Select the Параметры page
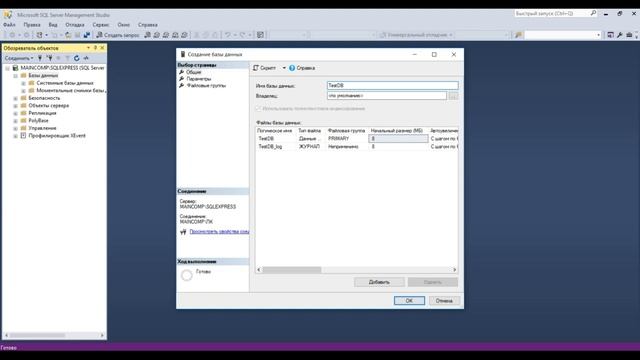 [199, 78]
